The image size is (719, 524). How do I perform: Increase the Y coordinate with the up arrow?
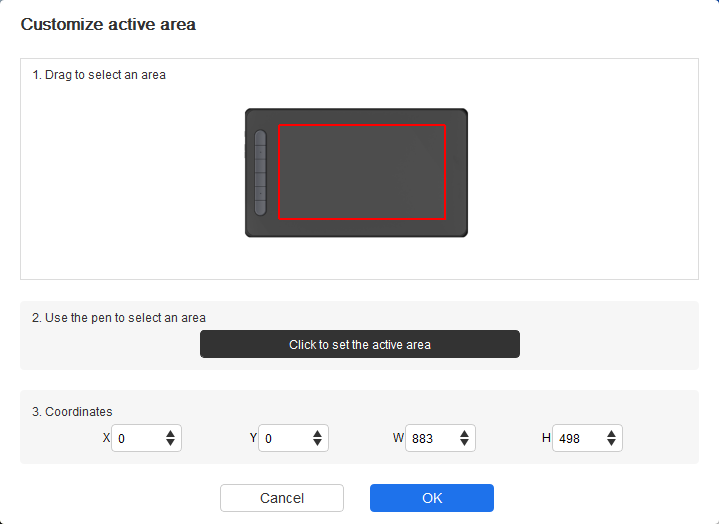[317, 433]
